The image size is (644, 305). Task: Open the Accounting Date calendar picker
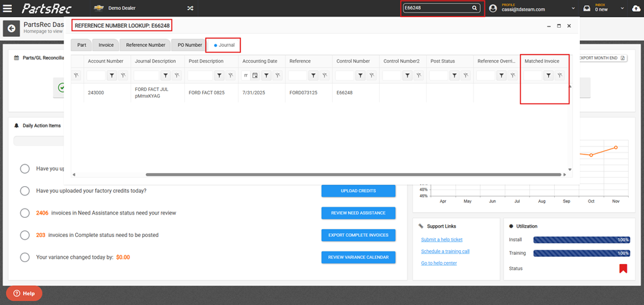[x=255, y=75]
